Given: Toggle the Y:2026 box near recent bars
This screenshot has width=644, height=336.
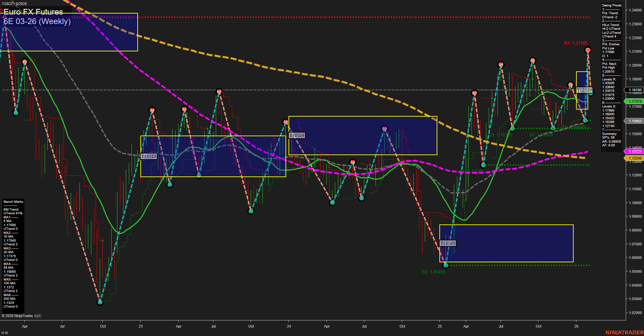Looking at the screenshot, I should coord(584,90).
